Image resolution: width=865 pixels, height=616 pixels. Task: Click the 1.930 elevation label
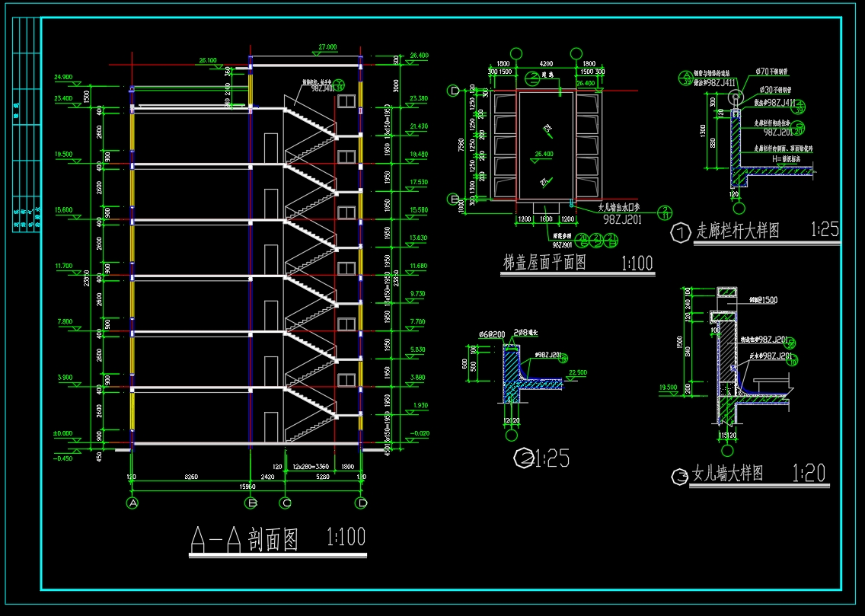[420, 406]
